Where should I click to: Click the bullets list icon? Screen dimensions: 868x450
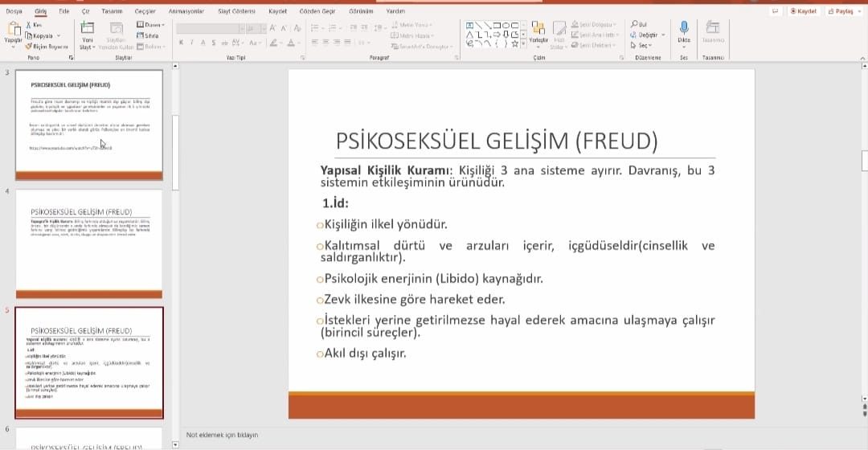(314, 27)
